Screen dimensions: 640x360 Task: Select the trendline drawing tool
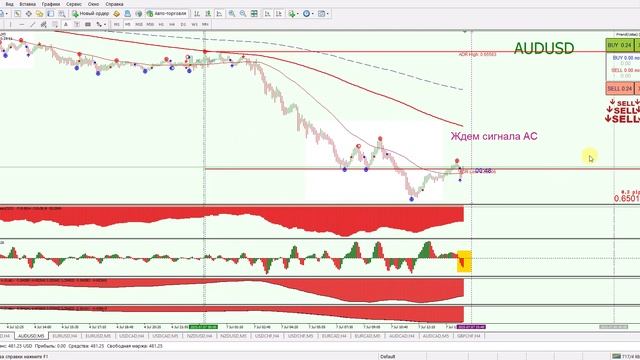[33, 24]
